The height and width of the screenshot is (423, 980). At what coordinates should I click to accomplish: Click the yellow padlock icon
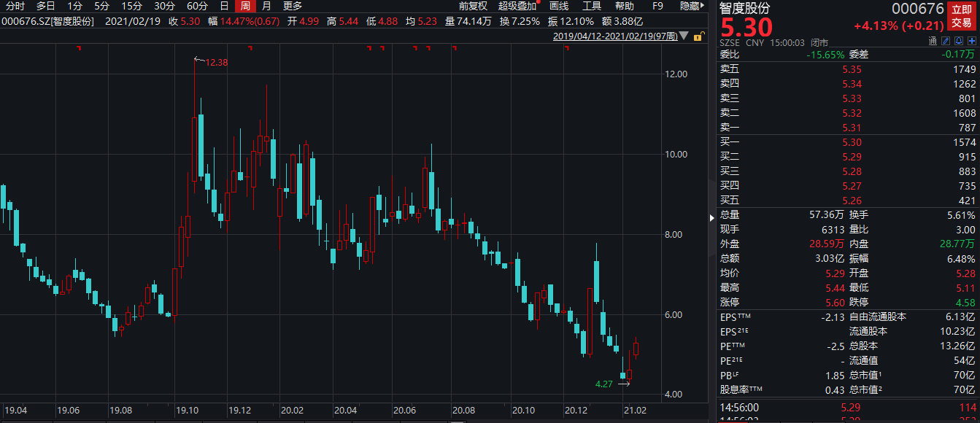point(698,36)
